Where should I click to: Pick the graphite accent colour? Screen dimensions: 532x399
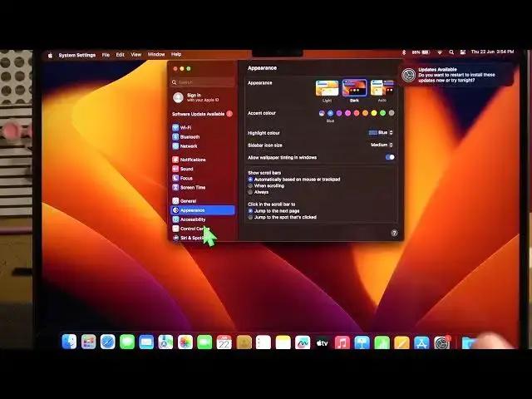click(x=392, y=113)
